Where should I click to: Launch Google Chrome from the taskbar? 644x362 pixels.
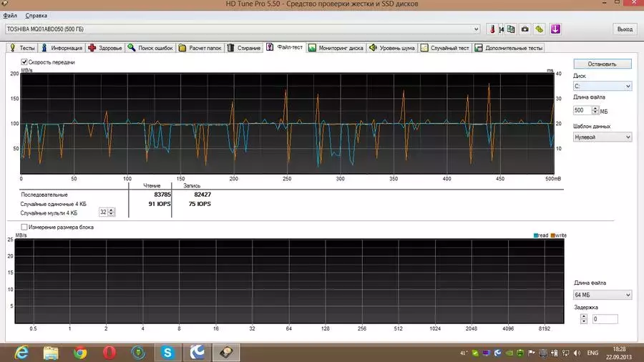pos(80,353)
